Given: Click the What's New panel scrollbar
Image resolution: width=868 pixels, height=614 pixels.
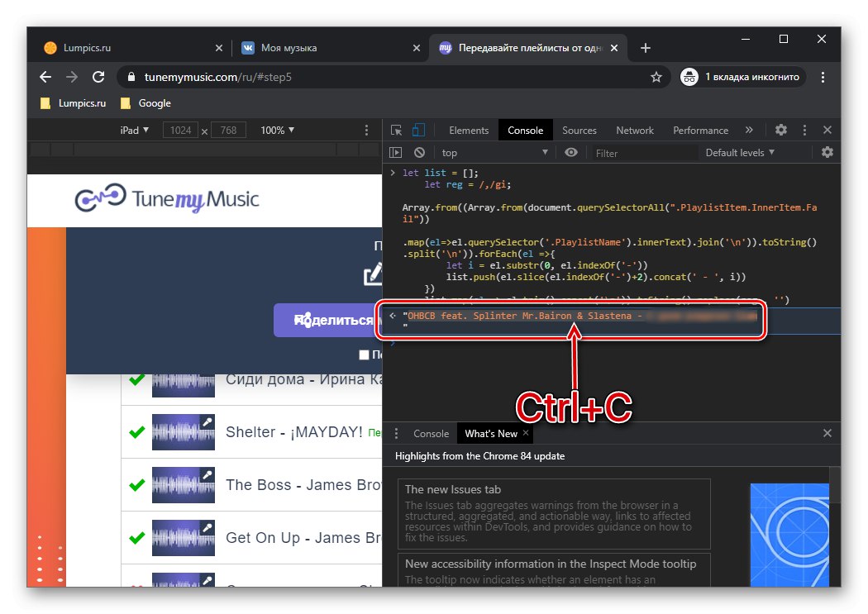Looking at the screenshot, I should [835, 485].
